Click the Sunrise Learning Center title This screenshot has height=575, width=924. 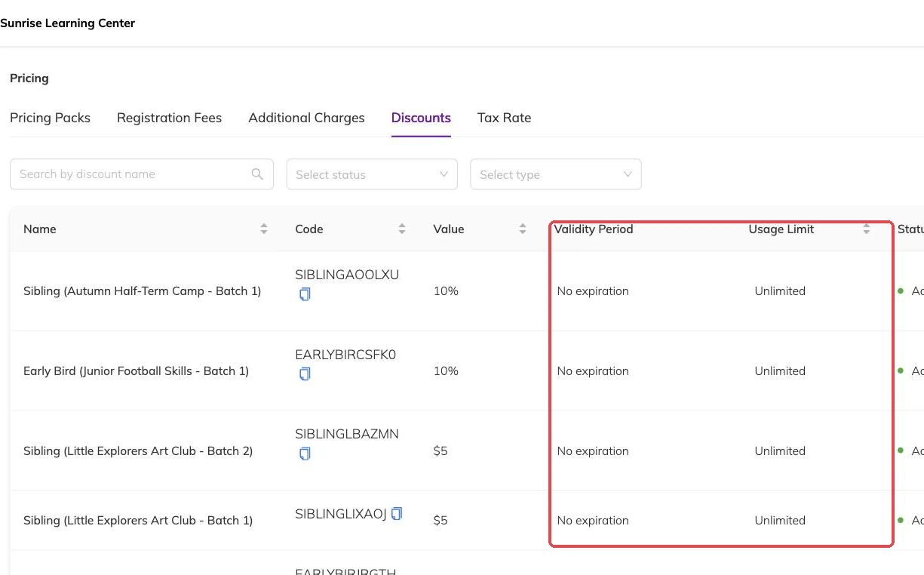pyautogui.click(x=68, y=23)
